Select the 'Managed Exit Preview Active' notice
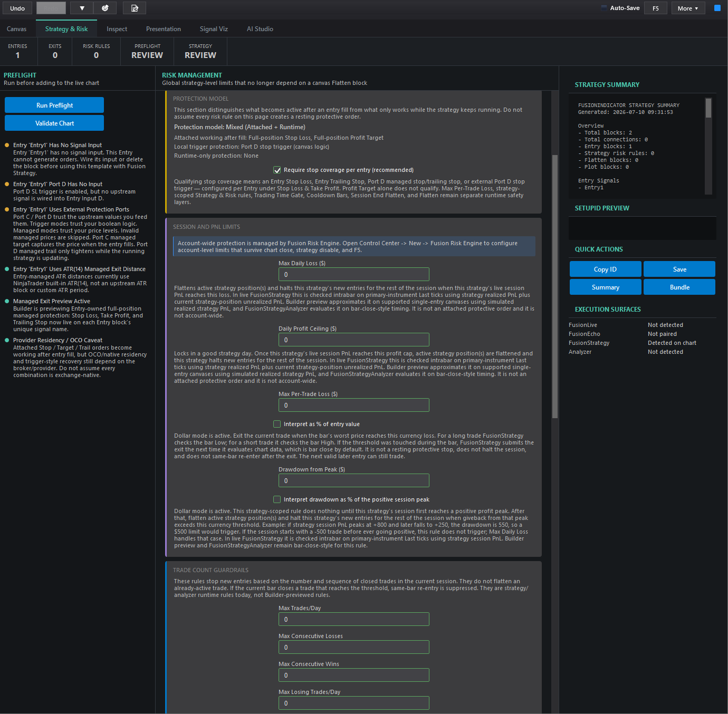Image resolution: width=728 pixels, height=714 pixels. coord(77,315)
